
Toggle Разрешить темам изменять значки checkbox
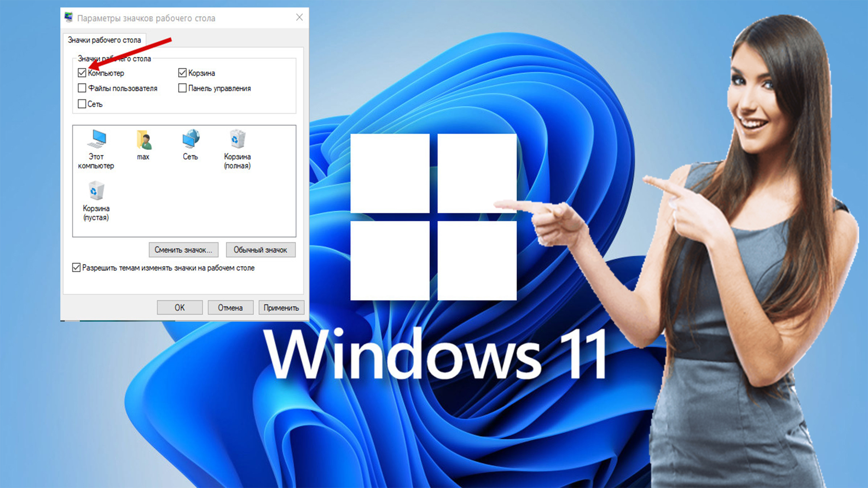(x=76, y=268)
